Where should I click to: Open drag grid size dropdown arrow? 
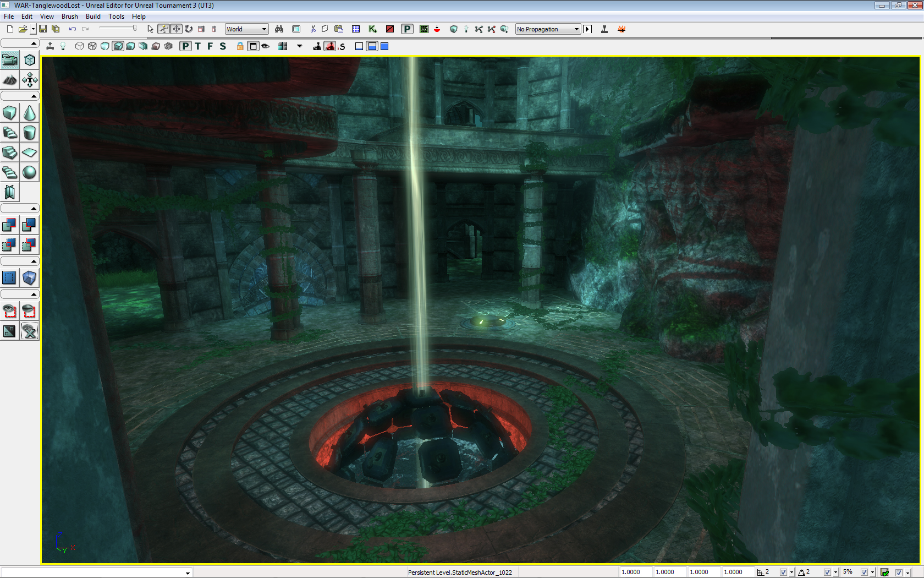(x=791, y=572)
